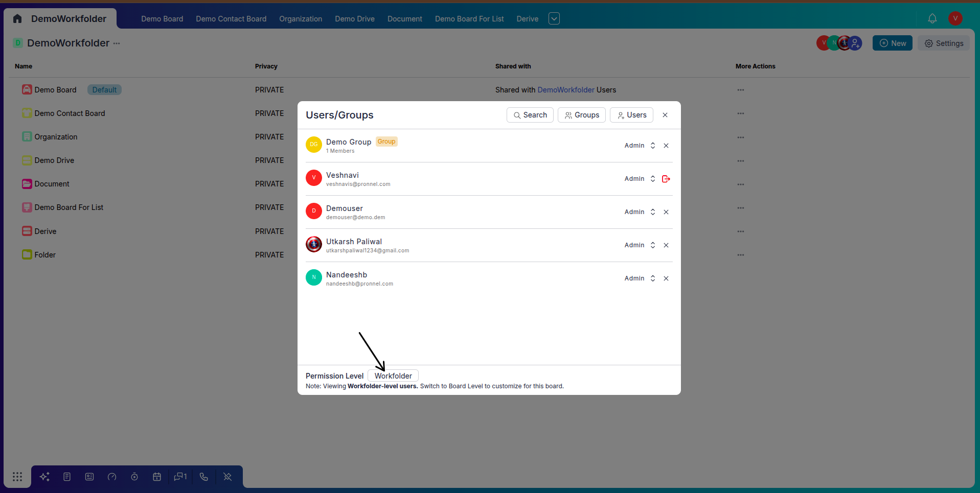
Task: Open more actions for Folder row
Action: click(x=741, y=255)
